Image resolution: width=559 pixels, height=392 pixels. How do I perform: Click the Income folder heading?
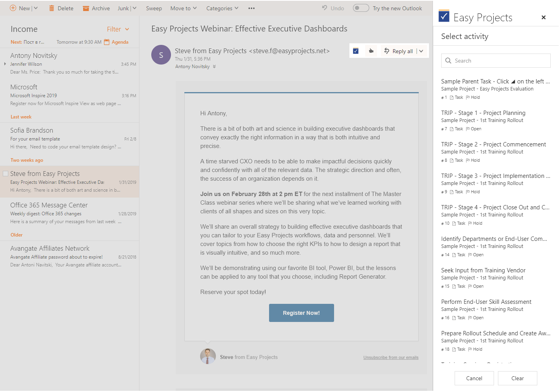24,29
